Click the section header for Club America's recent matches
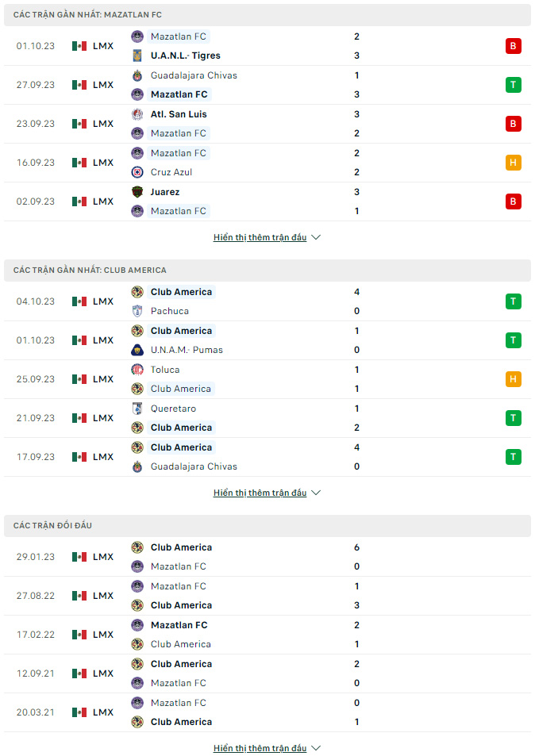The height and width of the screenshot is (756, 535). pyautogui.click(x=267, y=271)
